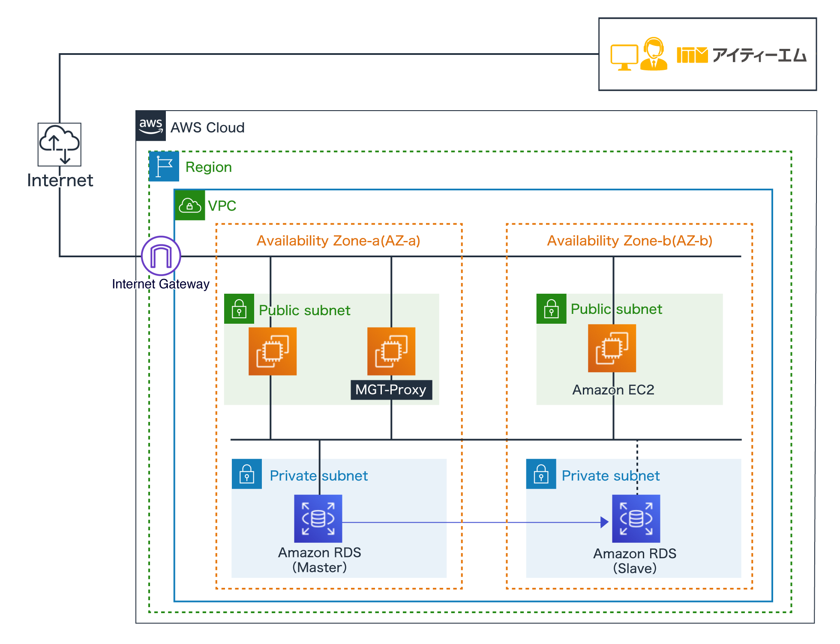The width and height of the screenshot is (840, 644).
Task: Select Public subnet label in AZ-a
Action: click(305, 310)
